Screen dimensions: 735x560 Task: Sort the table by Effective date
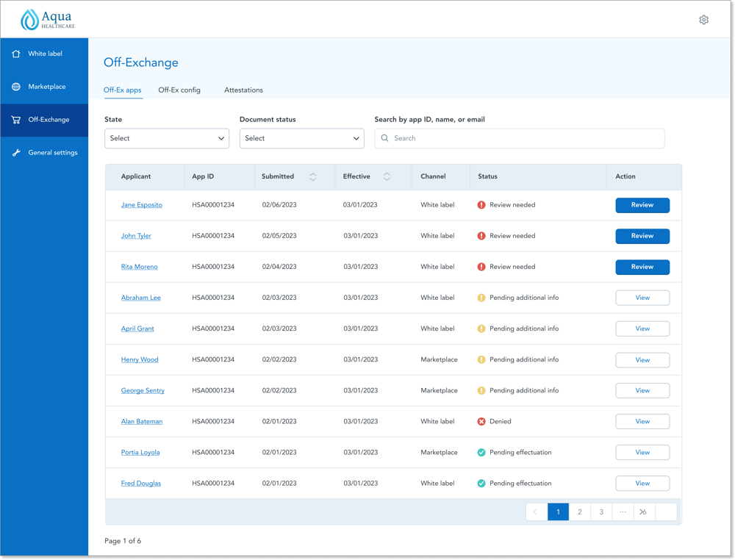tap(387, 176)
